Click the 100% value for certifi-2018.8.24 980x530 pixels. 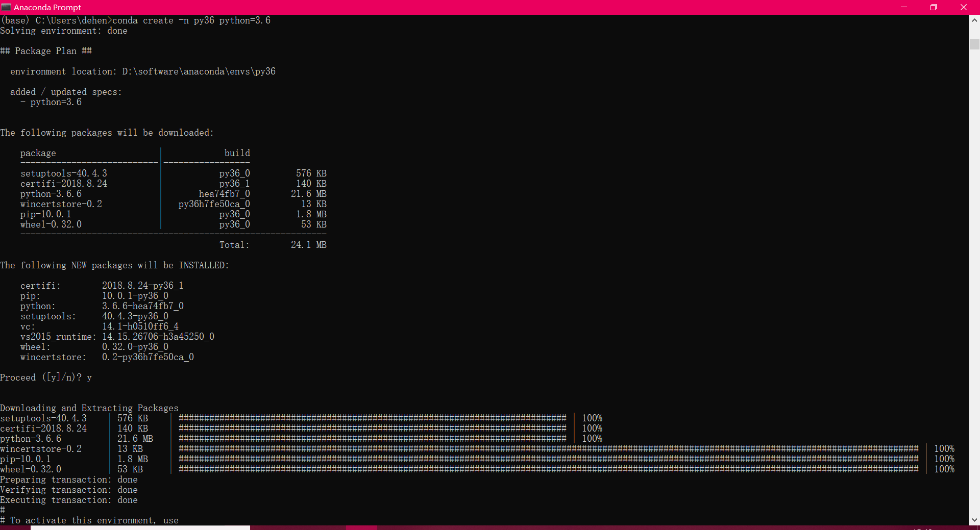tap(592, 428)
